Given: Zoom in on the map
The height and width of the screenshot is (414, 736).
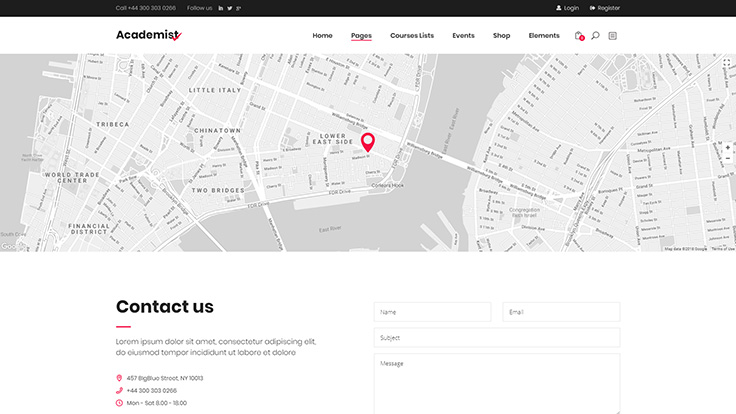Looking at the screenshot, I should pyautogui.click(x=727, y=146).
